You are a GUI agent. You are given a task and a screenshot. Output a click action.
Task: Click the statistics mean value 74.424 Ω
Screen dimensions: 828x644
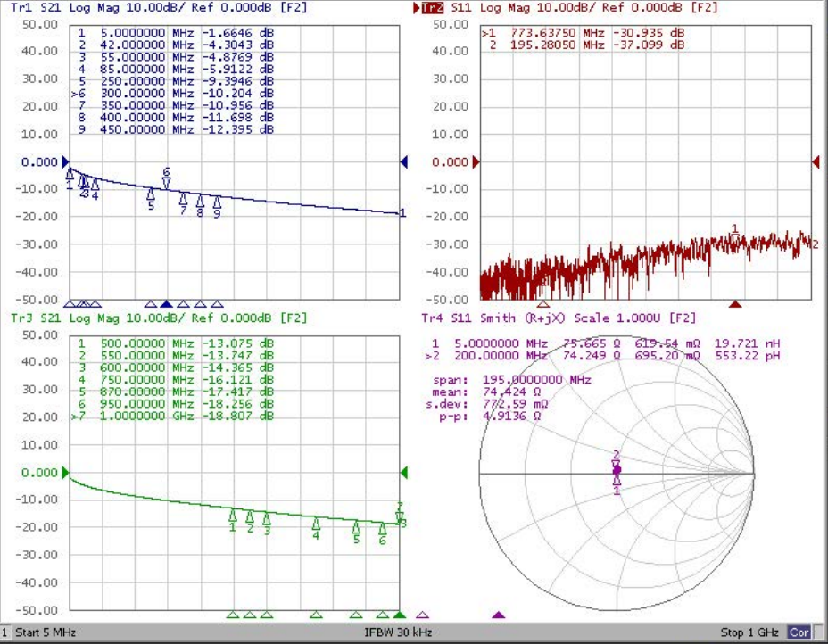pos(511,392)
